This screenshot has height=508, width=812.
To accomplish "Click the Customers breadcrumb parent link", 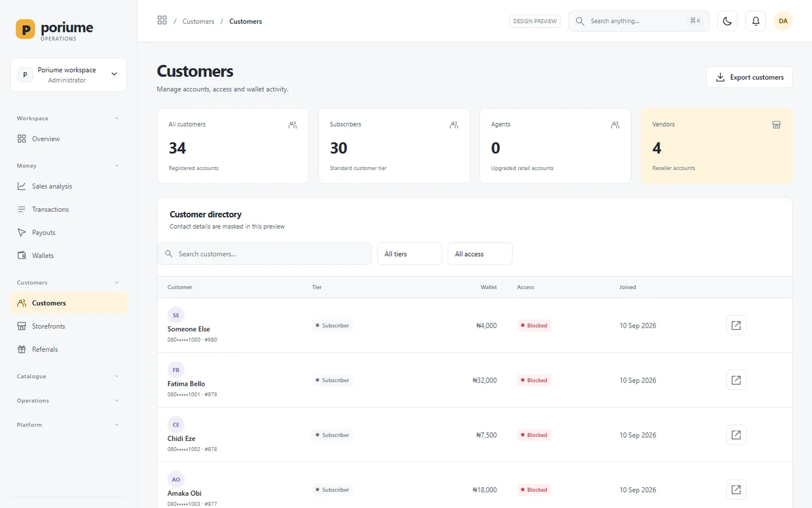I will pyautogui.click(x=198, y=21).
